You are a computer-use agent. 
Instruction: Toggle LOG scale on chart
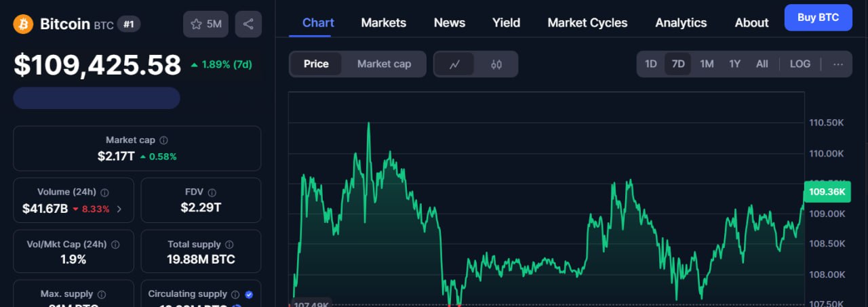point(800,64)
